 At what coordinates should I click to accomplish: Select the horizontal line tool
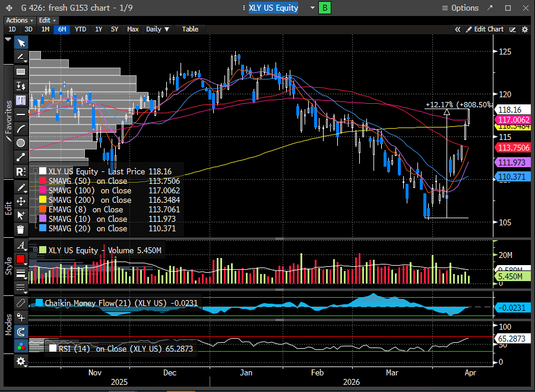pos(21,114)
